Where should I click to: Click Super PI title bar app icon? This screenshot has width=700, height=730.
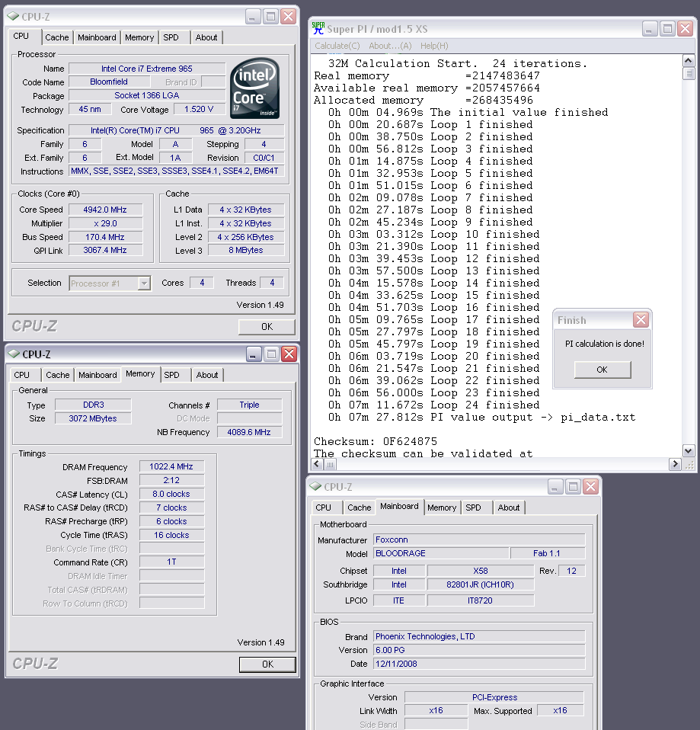(318, 28)
